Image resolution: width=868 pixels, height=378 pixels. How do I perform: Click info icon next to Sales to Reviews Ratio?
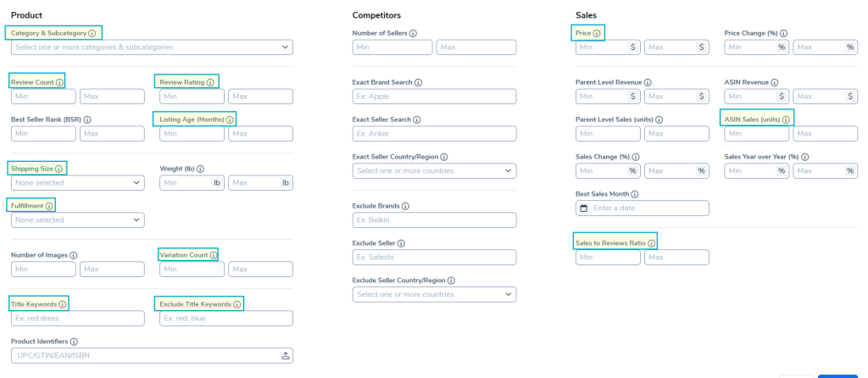coord(651,243)
